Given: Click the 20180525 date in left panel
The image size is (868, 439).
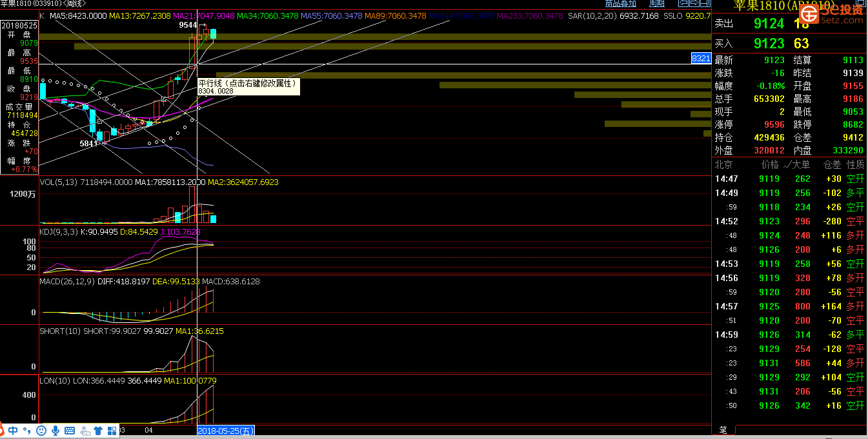Looking at the screenshot, I should coord(19,25).
